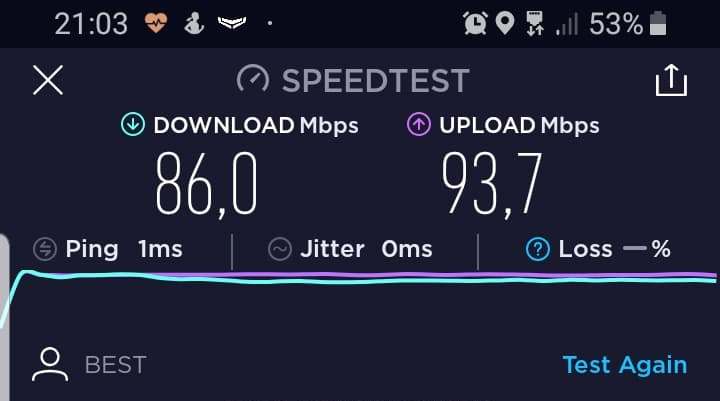Tap the 86,0 download speed value
Viewport: 720px width, 401px height.
click(x=206, y=185)
